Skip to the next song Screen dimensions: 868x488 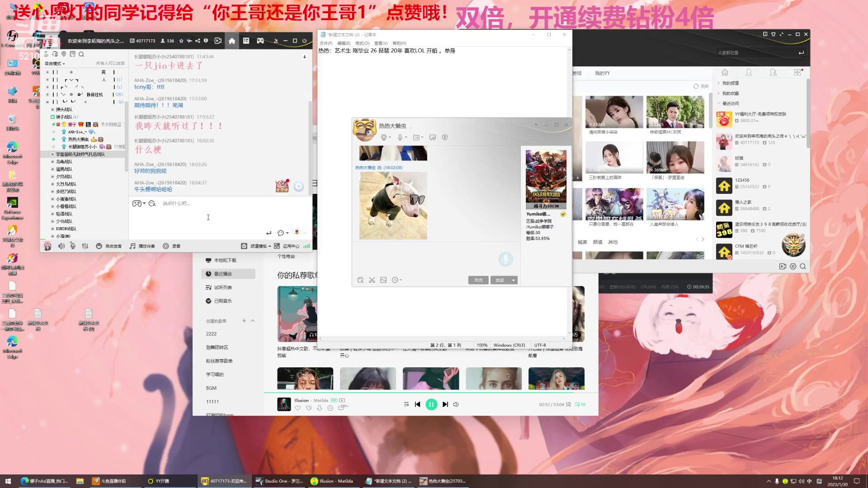point(445,404)
